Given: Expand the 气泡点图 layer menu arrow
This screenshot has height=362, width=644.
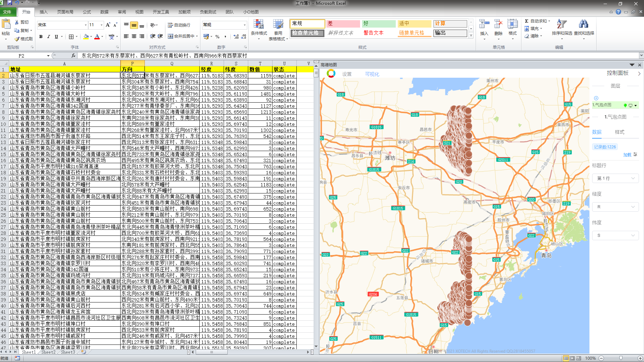Looking at the screenshot, I should 636,105.
